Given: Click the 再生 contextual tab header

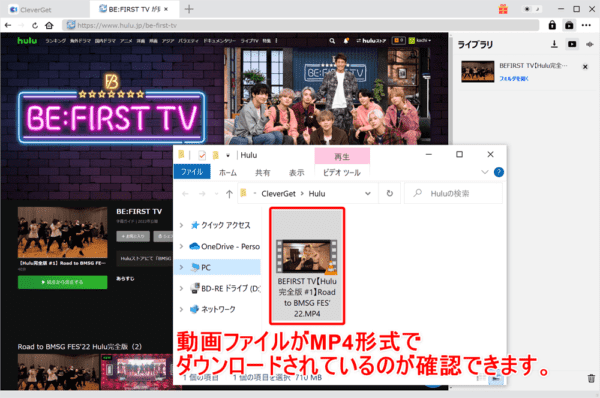Looking at the screenshot, I should click(x=342, y=157).
